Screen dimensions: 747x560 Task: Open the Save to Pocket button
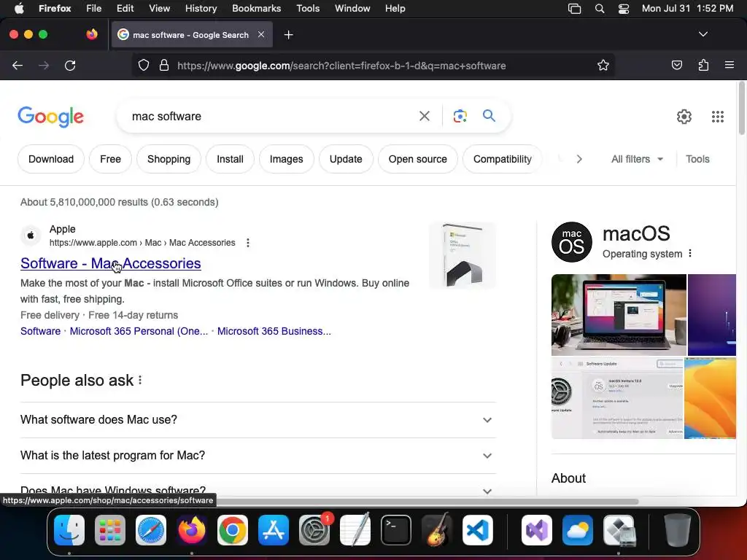coord(676,66)
